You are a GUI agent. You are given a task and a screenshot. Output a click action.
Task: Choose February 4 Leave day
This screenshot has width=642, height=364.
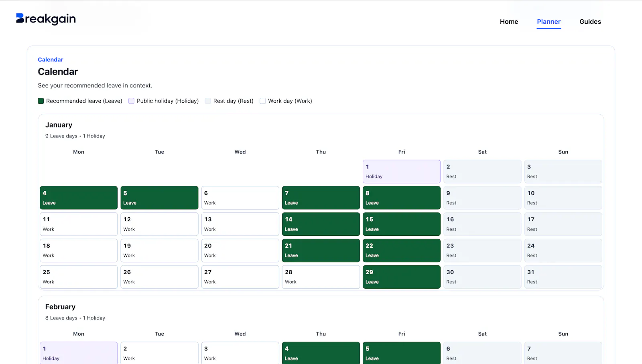[x=321, y=353]
